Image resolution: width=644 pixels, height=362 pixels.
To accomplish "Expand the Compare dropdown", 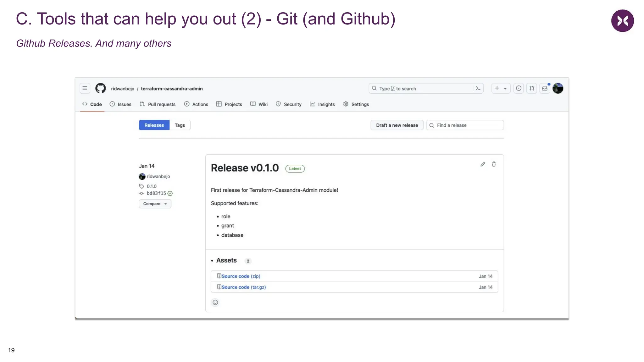I will (x=155, y=204).
